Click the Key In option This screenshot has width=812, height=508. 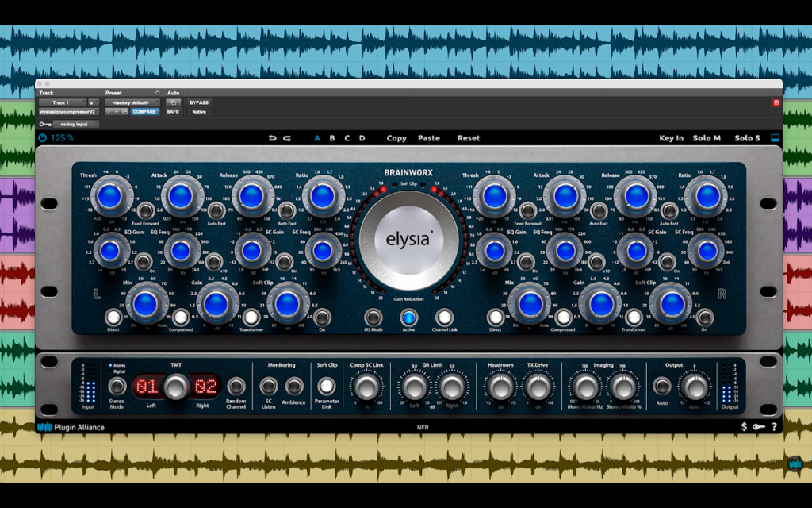coord(671,138)
